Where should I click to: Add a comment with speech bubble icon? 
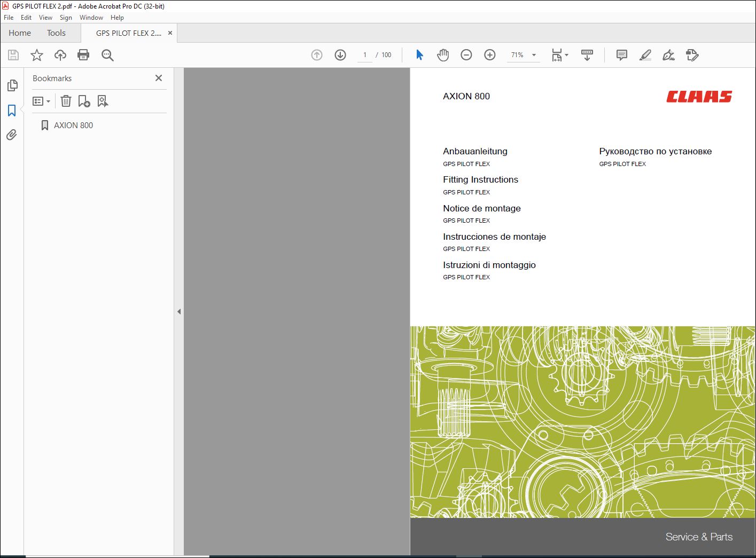click(x=621, y=55)
